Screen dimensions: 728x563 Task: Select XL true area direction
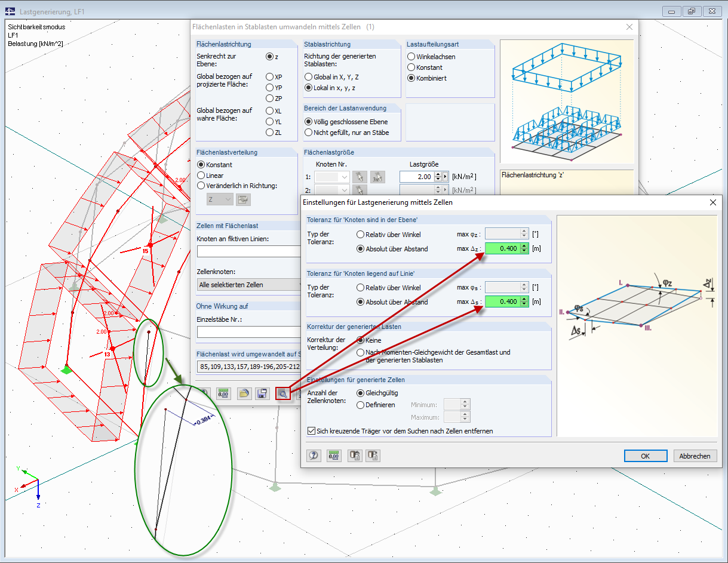point(270,111)
